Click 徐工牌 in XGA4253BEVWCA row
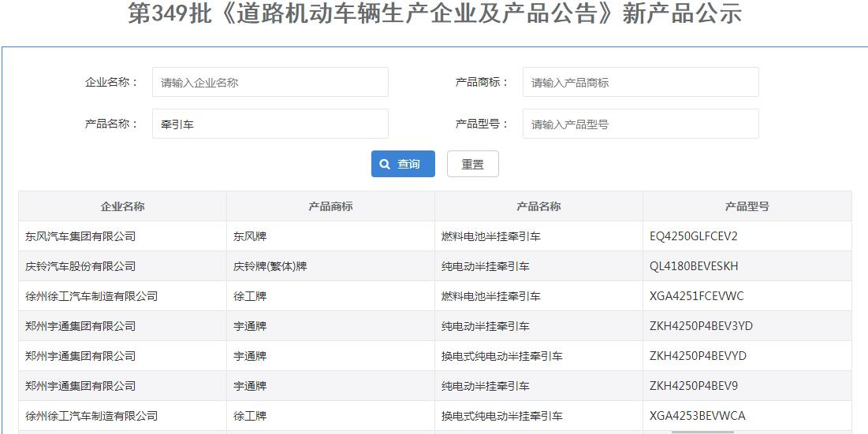The height and width of the screenshot is (434, 868). pyautogui.click(x=250, y=416)
